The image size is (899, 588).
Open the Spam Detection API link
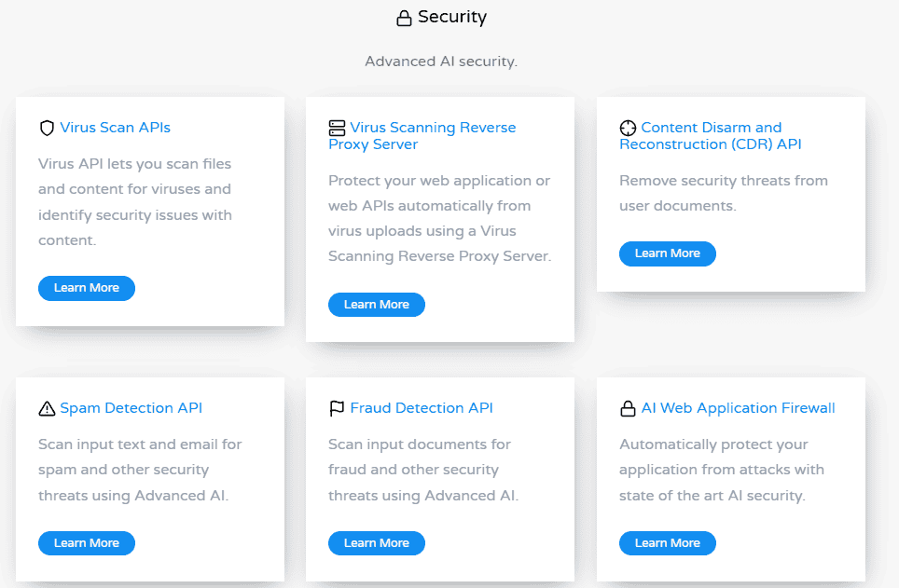coord(131,407)
